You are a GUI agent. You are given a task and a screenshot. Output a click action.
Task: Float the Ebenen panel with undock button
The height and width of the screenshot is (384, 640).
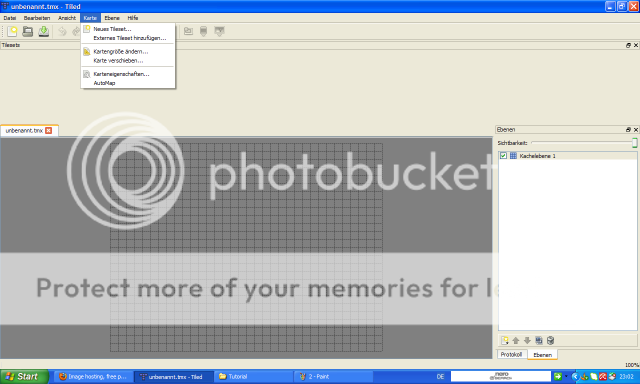click(628, 130)
